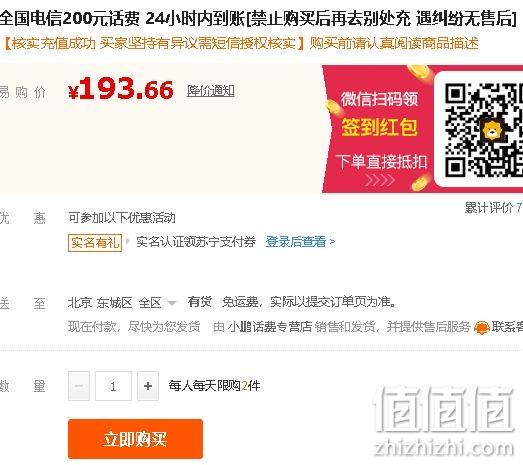This screenshot has width=523, height=465.
Task: Click the 联系客服 contact link
Action: pos(507,327)
